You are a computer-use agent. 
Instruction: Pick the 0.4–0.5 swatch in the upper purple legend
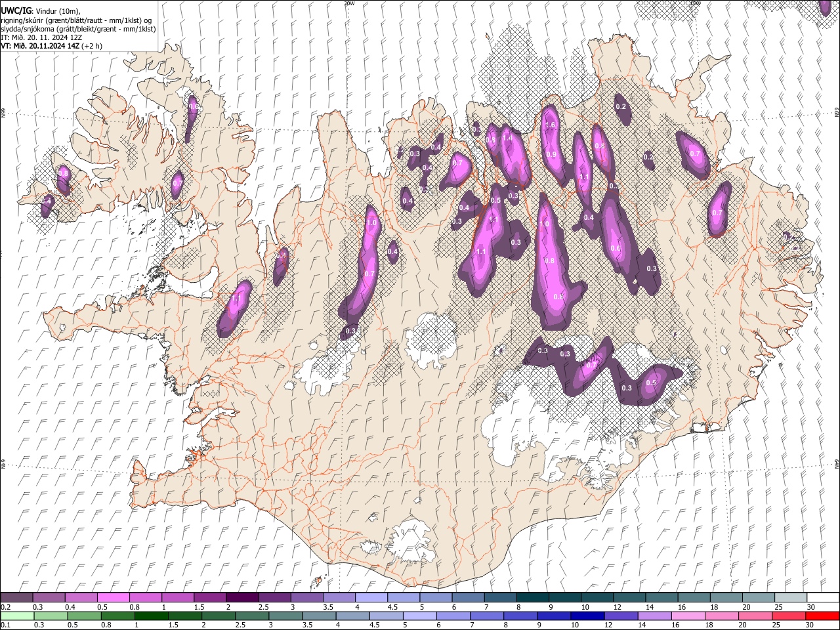coord(81,597)
